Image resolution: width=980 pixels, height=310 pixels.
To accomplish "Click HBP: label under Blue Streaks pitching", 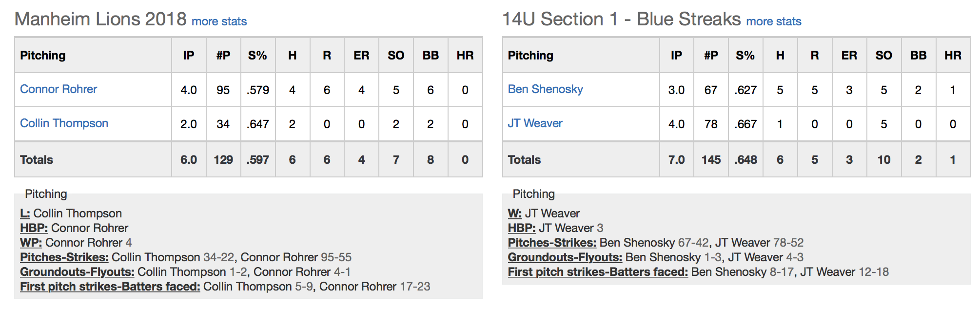I will point(522,228).
